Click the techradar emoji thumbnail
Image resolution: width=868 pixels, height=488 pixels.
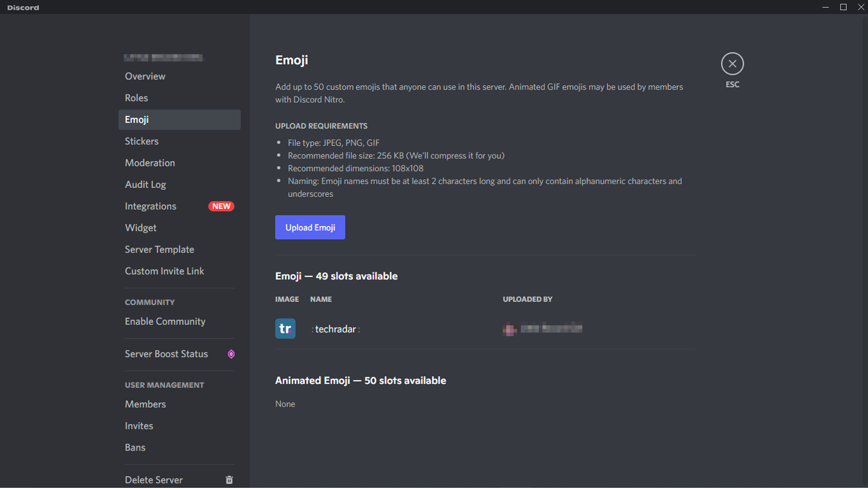coord(286,328)
